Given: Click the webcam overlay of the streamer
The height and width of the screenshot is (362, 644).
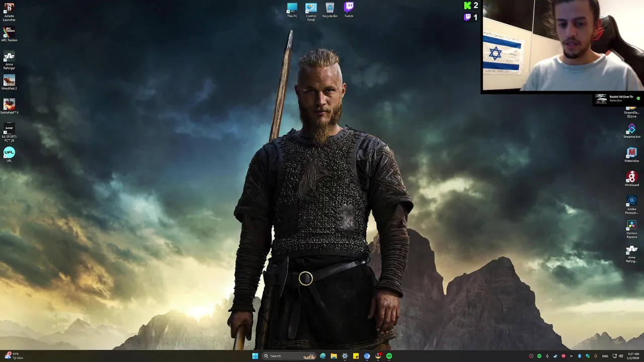Looking at the screenshot, I should pyautogui.click(x=562, y=46).
